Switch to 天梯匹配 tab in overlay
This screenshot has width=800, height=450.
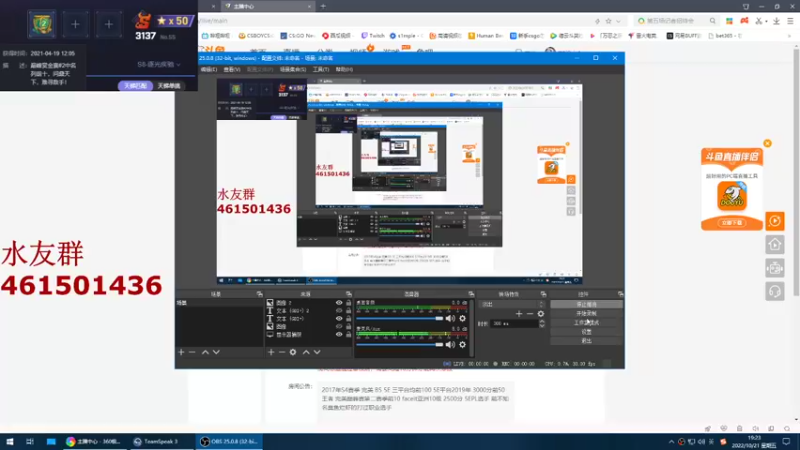tap(136, 86)
